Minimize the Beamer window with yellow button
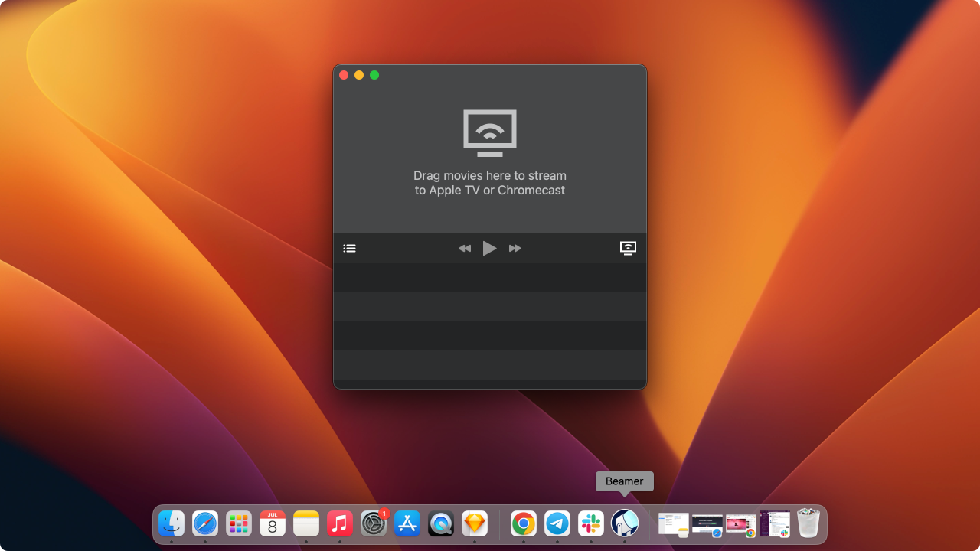Viewport: 980px width, 551px height. (x=359, y=75)
